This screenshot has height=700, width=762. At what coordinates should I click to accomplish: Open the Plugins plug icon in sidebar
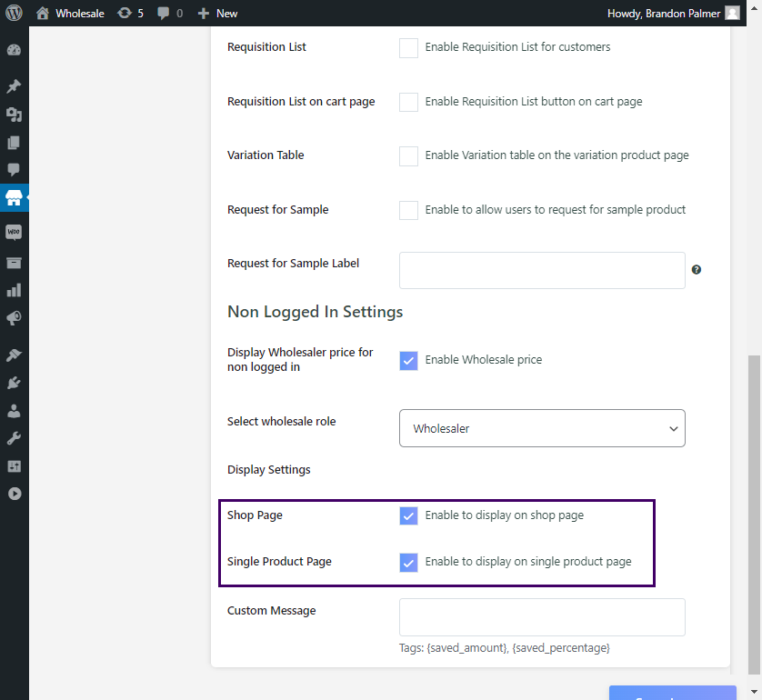point(14,383)
